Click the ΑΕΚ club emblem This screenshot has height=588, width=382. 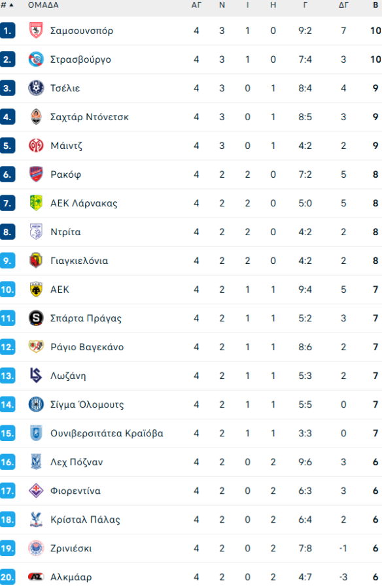36,289
